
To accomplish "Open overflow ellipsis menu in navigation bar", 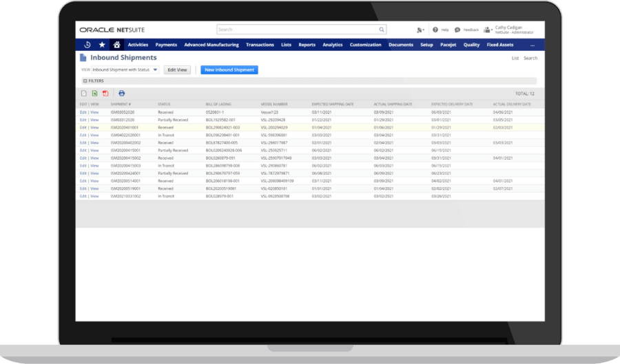I will (x=533, y=45).
